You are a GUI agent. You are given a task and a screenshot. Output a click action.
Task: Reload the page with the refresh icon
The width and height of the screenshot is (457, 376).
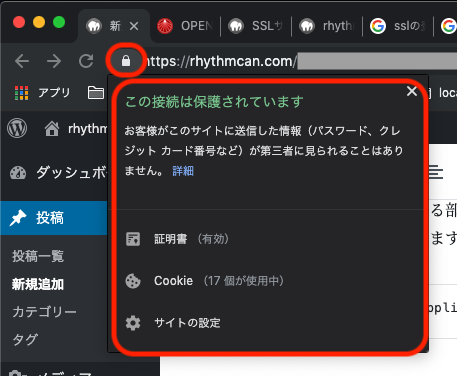click(86, 61)
